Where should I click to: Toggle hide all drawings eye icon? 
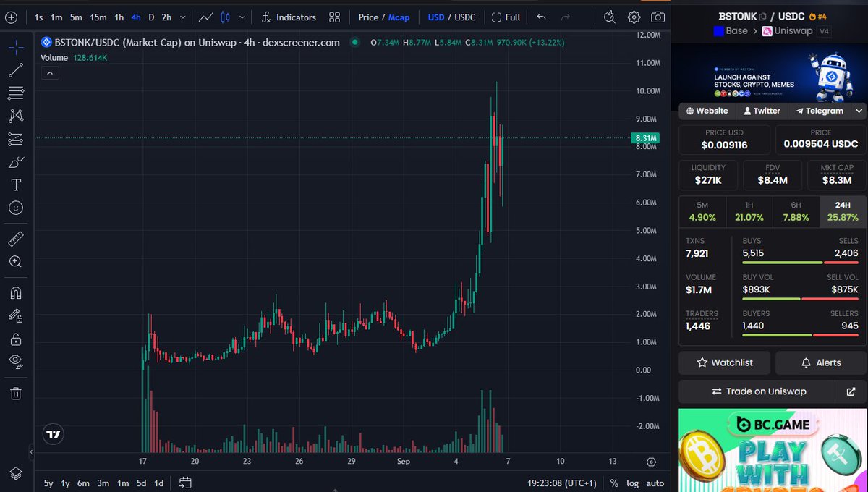(16, 361)
